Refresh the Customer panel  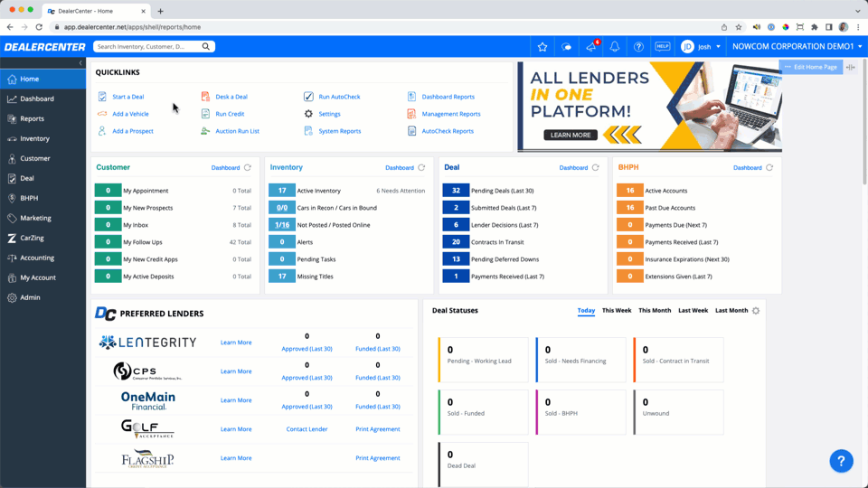248,167
